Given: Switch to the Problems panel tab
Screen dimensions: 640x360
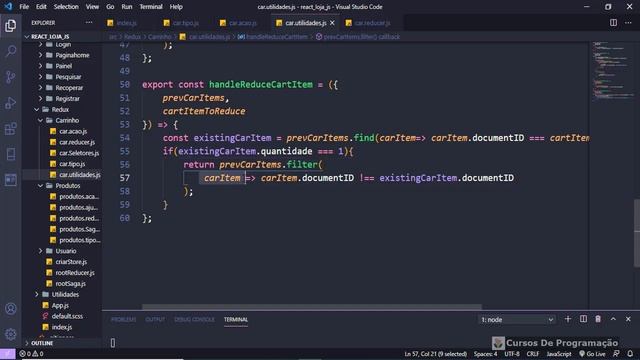Looking at the screenshot, I should coord(123,320).
